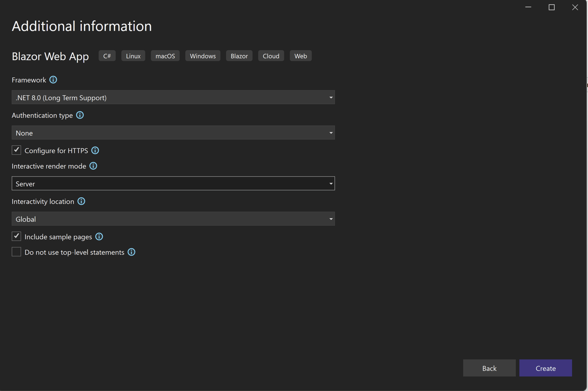Click the Interactive render mode info icon
The height and width of the screenshot is (391, 588).
(93, 166)
